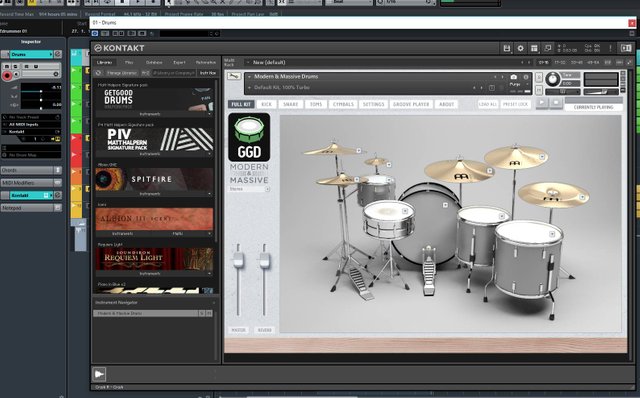
Task: Switch to the Expert browser tab
Action: tap(179, 62)
